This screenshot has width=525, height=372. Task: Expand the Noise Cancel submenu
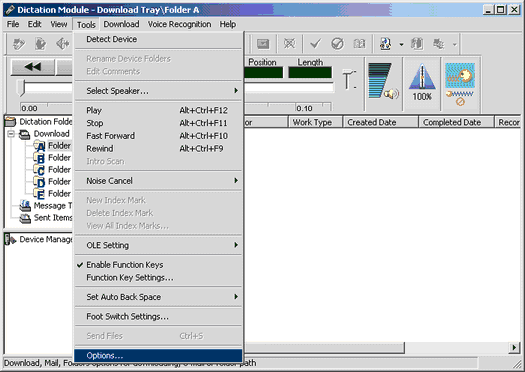158,181
